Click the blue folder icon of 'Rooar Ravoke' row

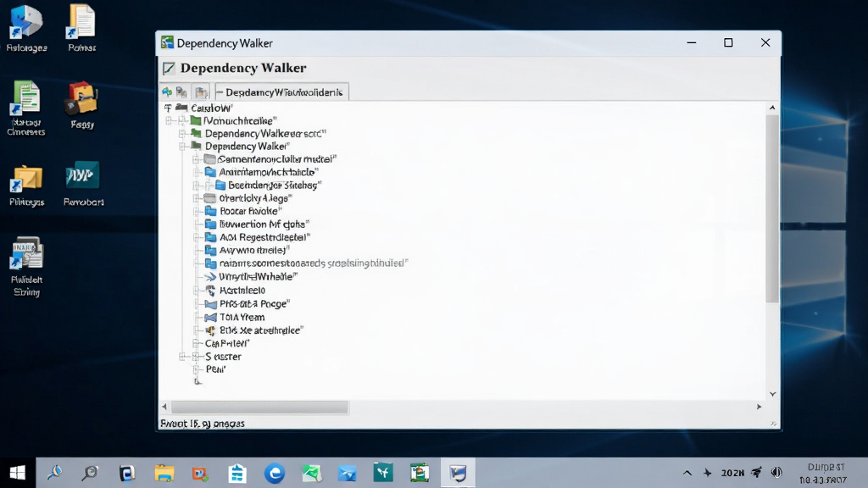pos(210,211)
